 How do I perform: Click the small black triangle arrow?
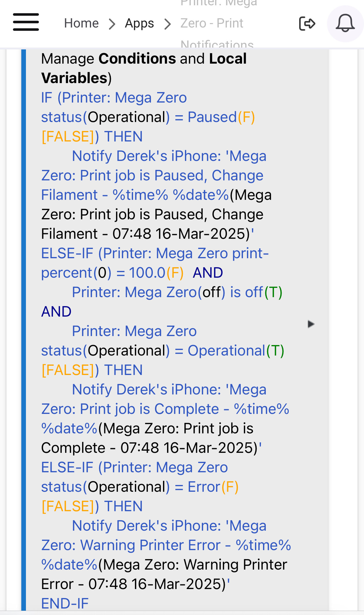(x=311, y=324)
